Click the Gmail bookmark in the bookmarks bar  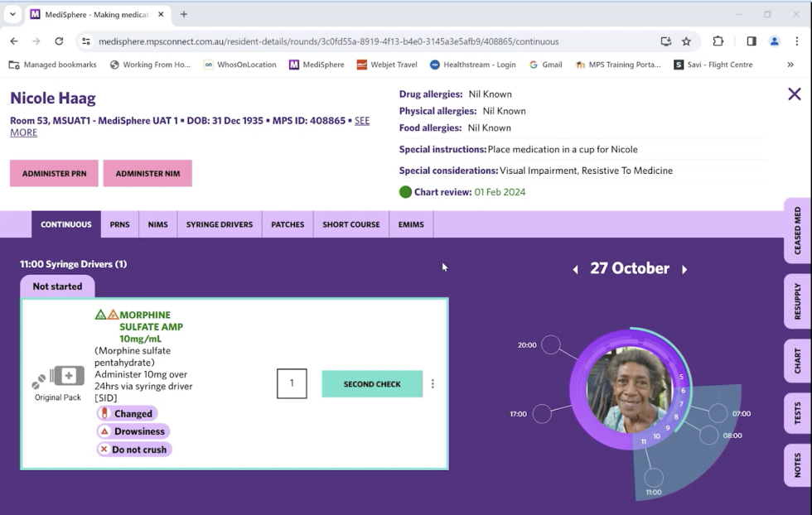click(545, 64)
